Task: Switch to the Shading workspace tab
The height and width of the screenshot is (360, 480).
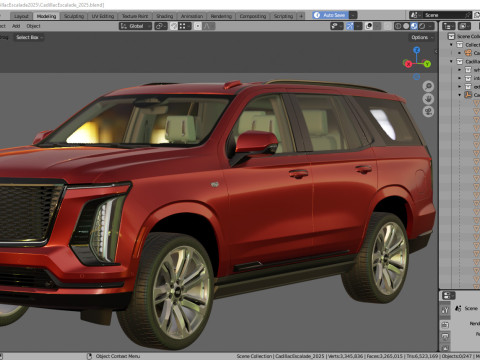Action: (x=165, y=16)
